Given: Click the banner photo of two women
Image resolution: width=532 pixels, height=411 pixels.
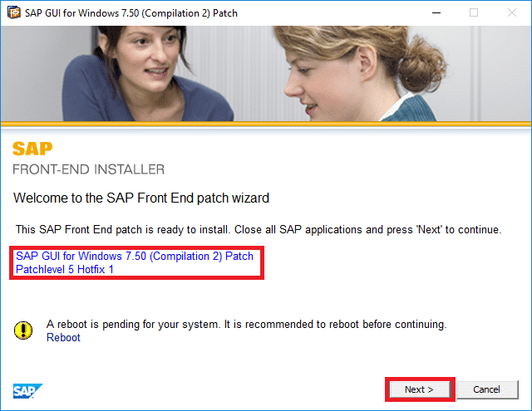Looking at the screenshot, I should [266, 74].
